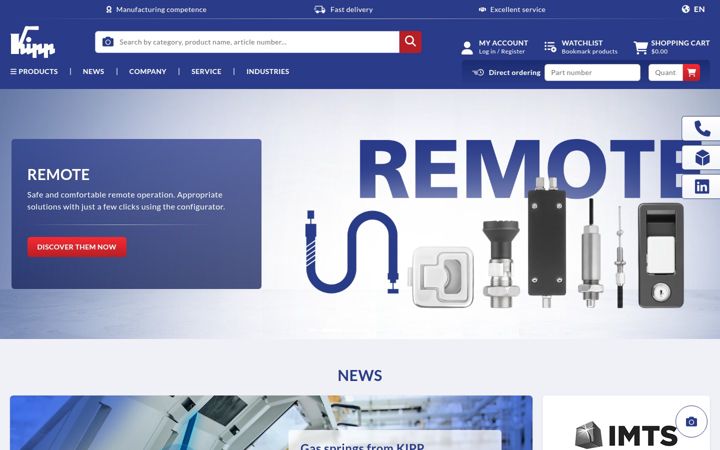Click the black lock latch with key image
Screen dimensions: 720x450
click(x=661, y=255)
